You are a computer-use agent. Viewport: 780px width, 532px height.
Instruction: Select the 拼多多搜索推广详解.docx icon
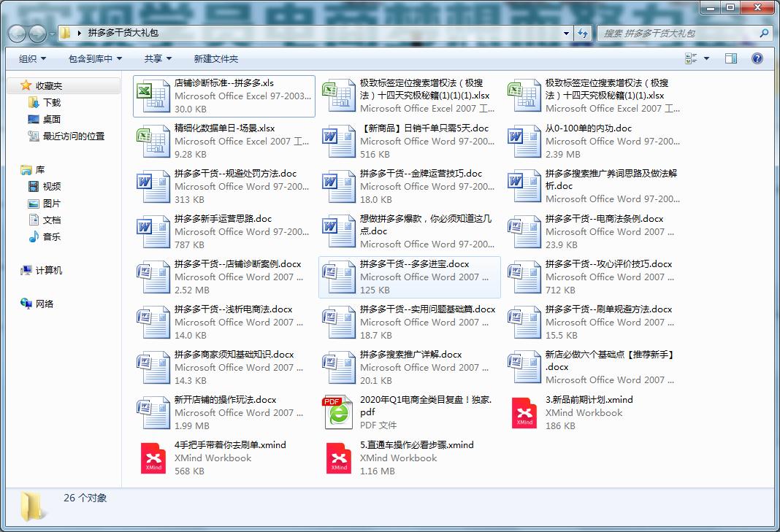339,367
